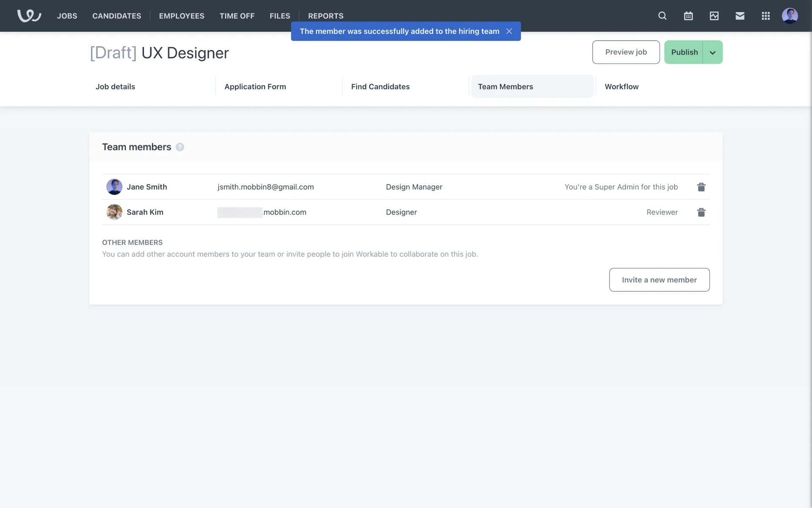Dismiss the success notification banner
This screenshot has width=812, height=508.
tap(509, 31)
